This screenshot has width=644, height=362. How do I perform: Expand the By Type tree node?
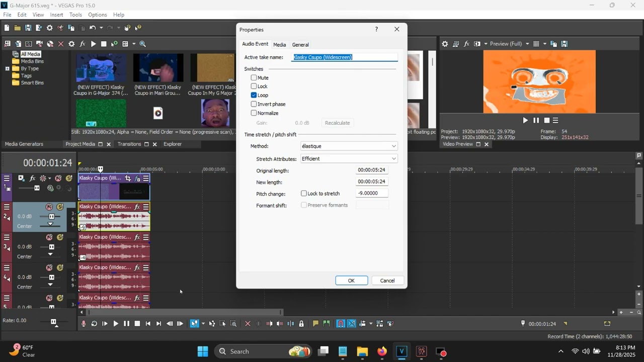7,68
